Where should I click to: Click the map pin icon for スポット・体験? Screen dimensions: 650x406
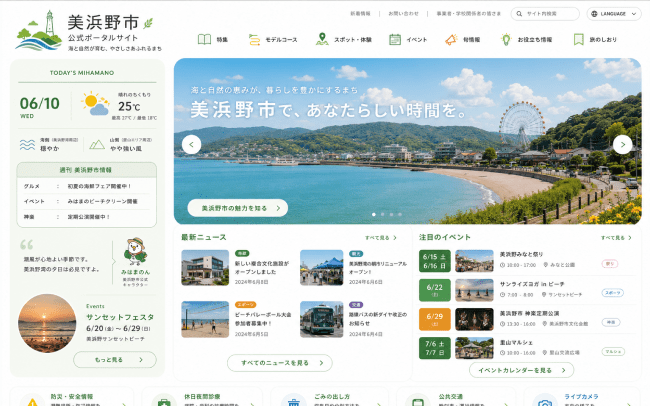point(322,39)
